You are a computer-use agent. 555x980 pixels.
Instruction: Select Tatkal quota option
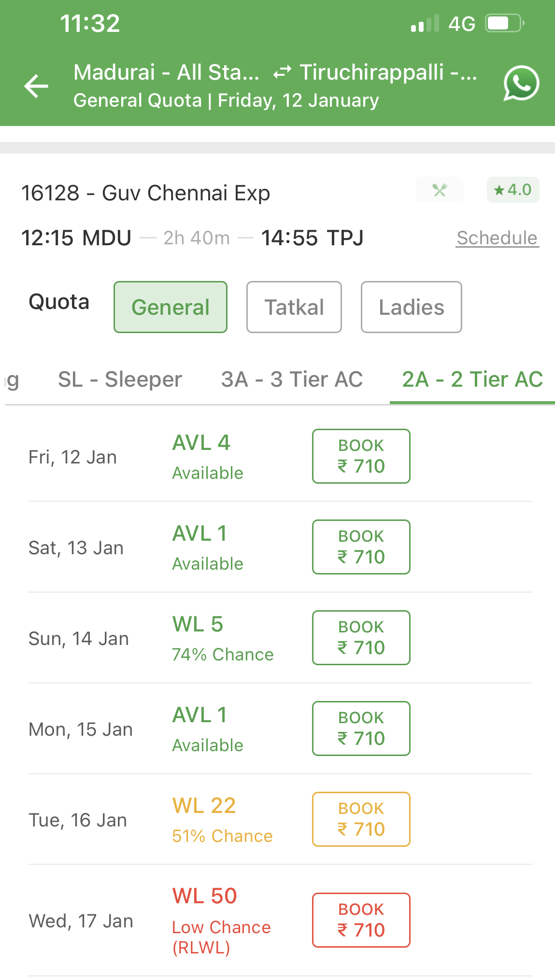(x=294, y=307)
